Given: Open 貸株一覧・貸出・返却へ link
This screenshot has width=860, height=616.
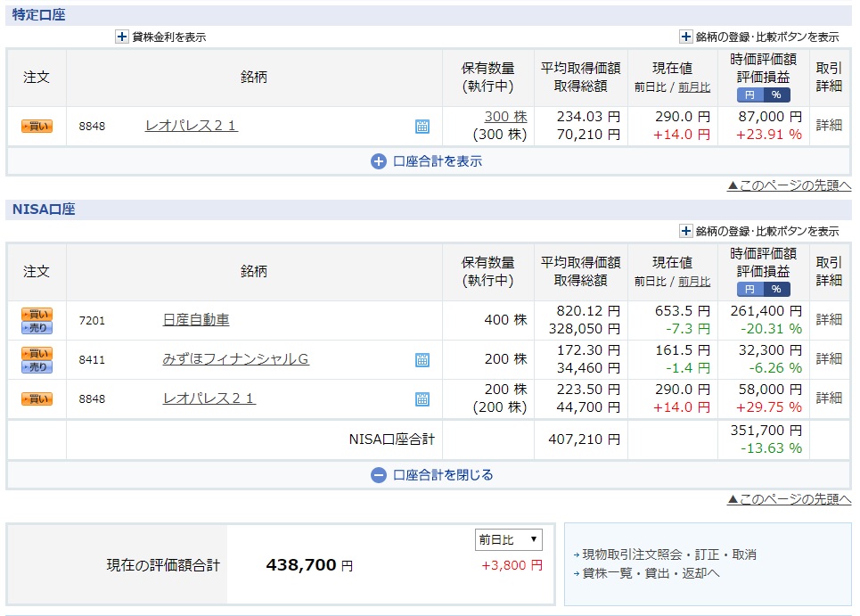Looking at the screenshot, I should coord(651,573).
